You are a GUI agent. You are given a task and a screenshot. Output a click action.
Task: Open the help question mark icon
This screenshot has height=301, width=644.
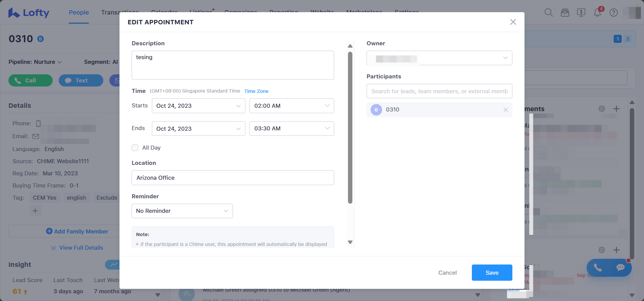point(613,13)
